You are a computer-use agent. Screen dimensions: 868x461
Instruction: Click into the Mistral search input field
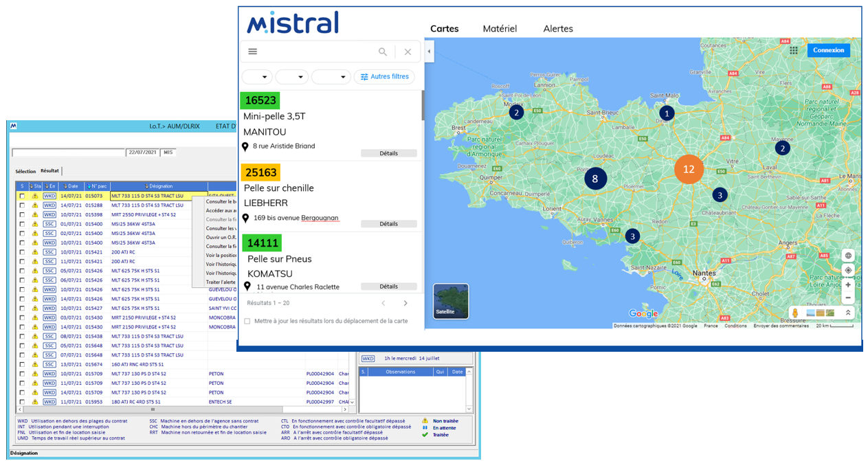coord(318,52)
